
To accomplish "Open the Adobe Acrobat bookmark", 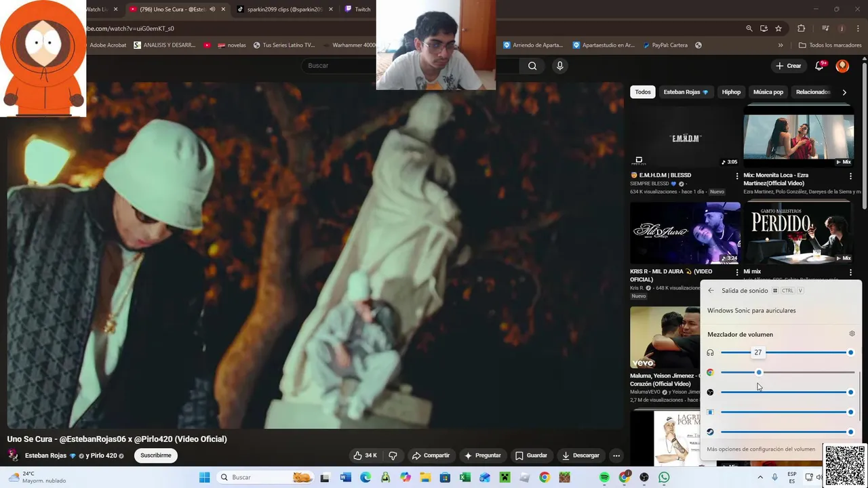I will click(x=107, y=45).
